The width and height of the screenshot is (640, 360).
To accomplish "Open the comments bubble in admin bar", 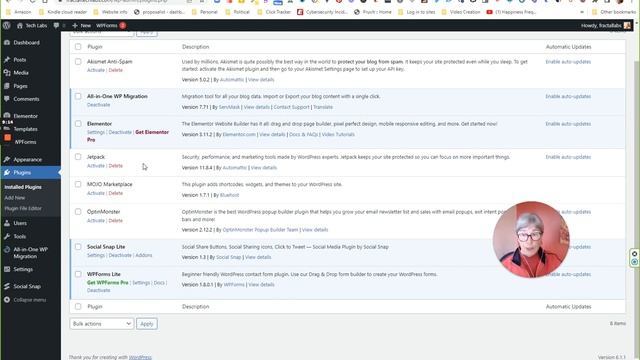I will (x=56, y=25).
